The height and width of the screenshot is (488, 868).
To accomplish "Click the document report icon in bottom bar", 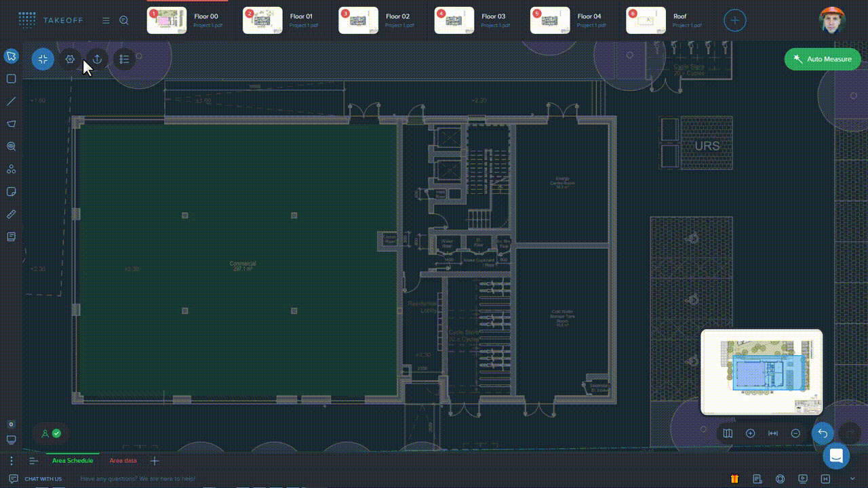I will [757, 479].
